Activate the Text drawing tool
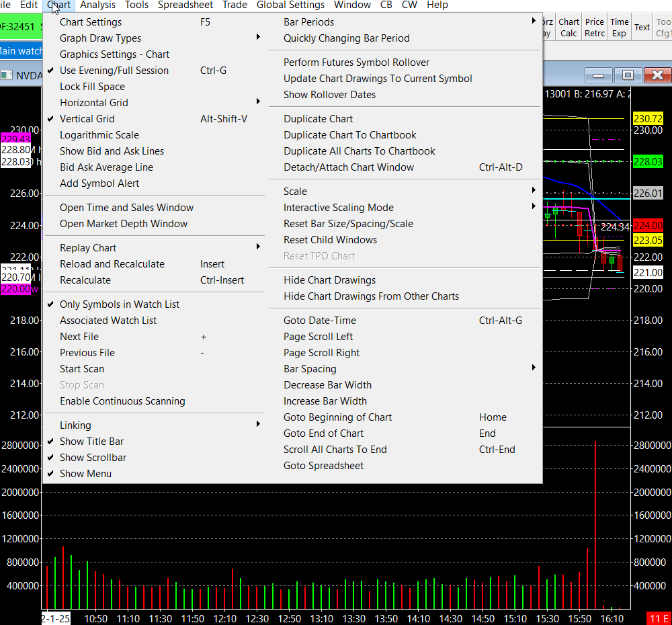The height and width of the screenshot is (625, 672). tap(642, 28)
